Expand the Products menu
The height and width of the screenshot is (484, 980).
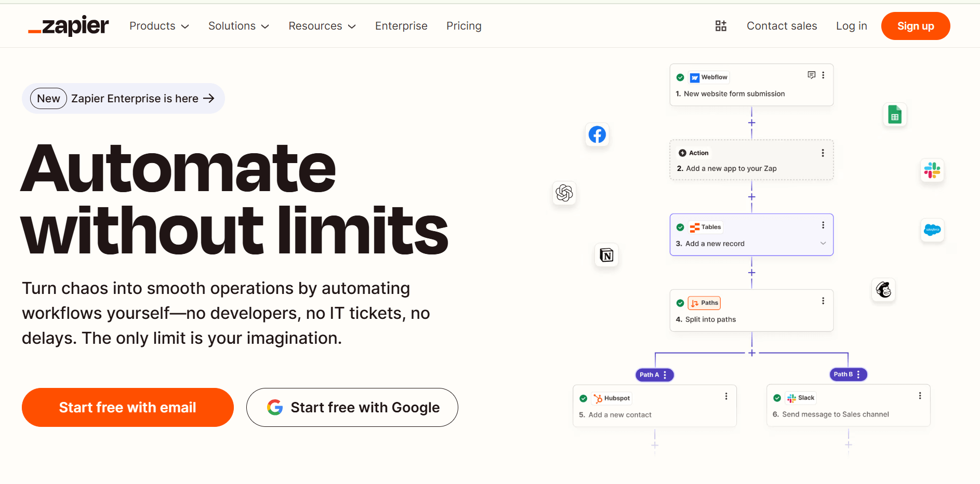coord(159,26)
